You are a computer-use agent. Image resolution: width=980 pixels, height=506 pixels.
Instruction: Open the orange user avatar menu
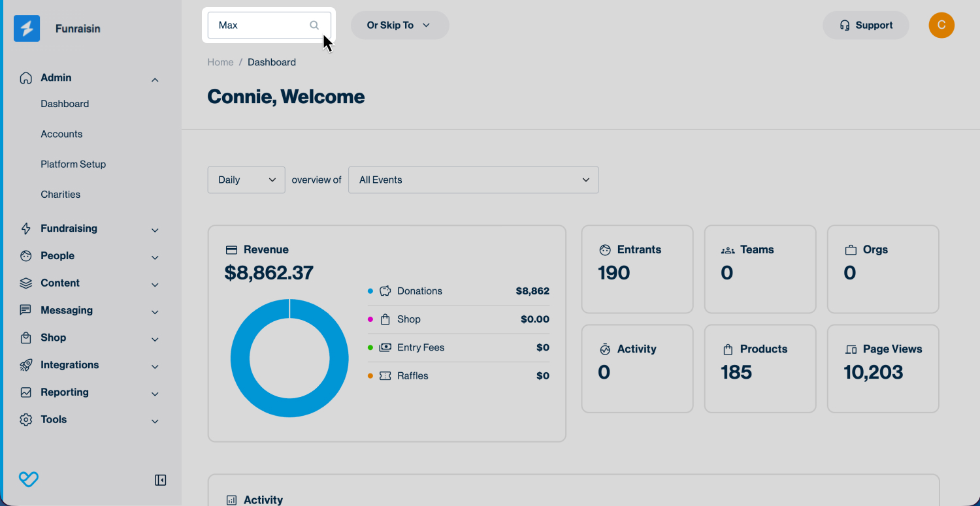[941, 25]
